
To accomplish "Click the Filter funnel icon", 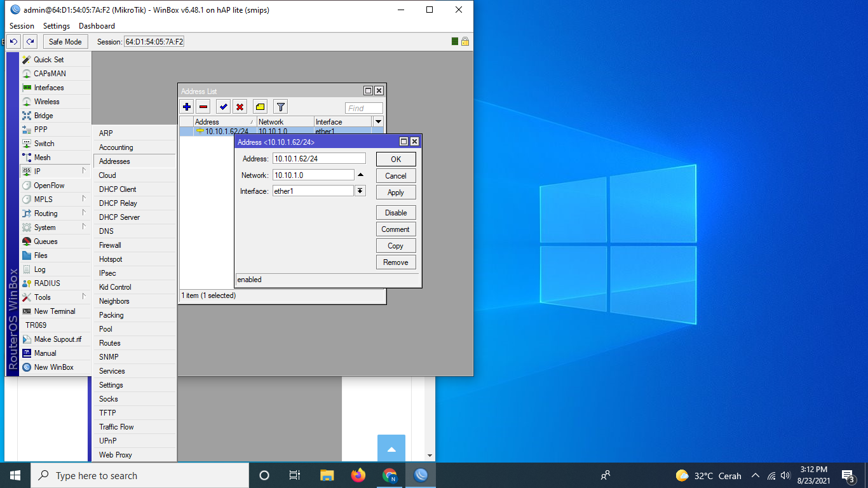I will click(280, 107).
